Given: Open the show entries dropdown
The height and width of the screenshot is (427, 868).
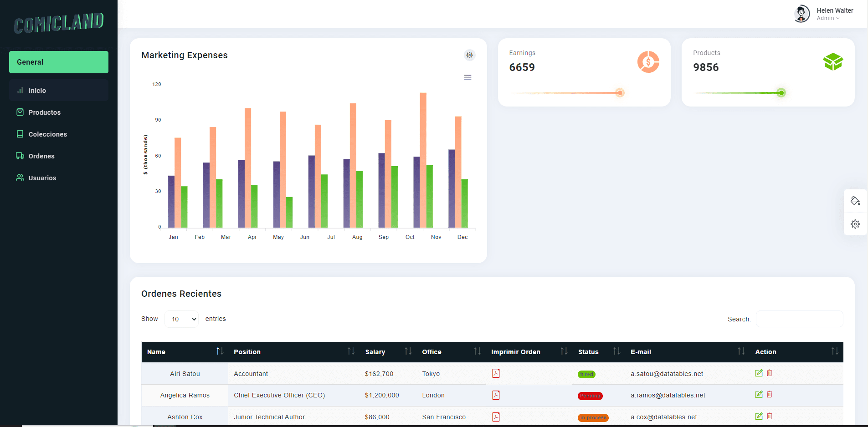Looking at the screenshot, I should click(181, 319).
